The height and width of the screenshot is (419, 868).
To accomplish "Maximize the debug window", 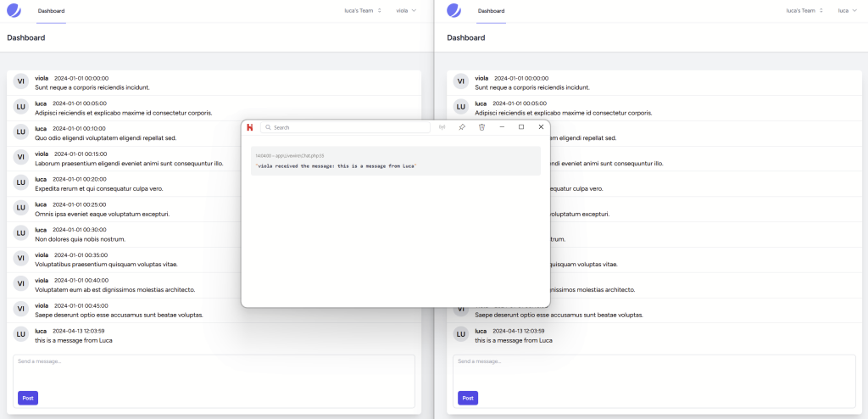I will coord(520,127).
